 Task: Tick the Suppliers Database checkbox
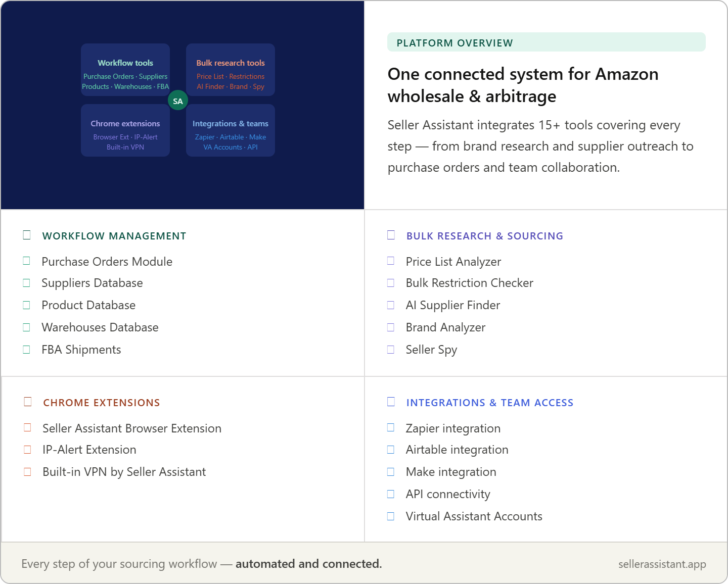coord(27,283)
